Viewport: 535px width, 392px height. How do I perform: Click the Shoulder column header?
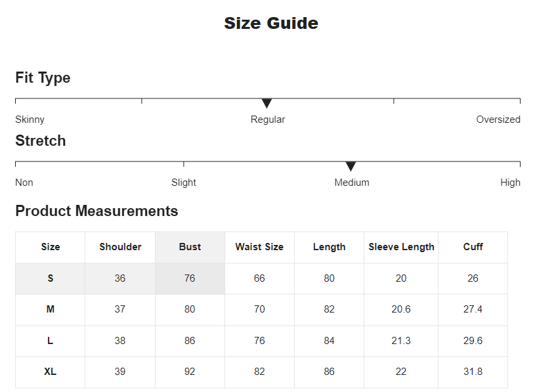coord(120,247)
